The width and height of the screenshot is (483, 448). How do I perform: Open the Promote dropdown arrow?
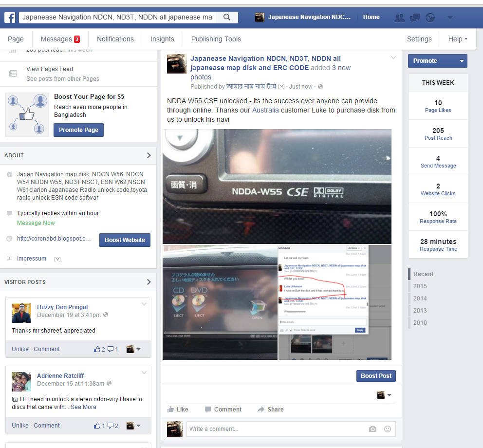click(462, 61)
